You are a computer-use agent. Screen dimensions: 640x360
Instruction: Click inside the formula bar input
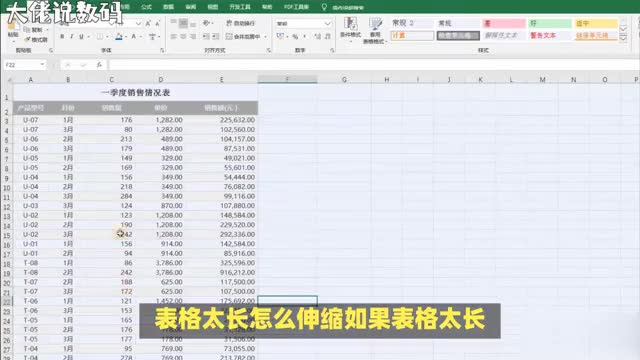[x=373, y=65]
